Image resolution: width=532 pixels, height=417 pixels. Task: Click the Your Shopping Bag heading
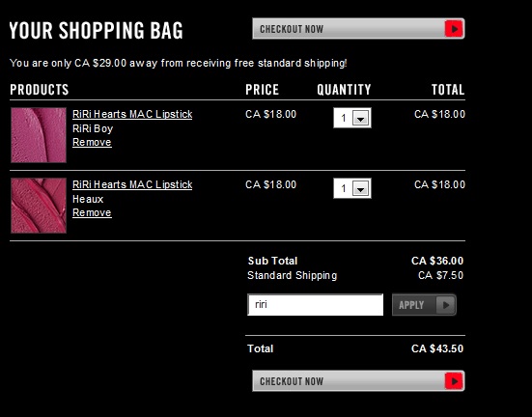96,30
